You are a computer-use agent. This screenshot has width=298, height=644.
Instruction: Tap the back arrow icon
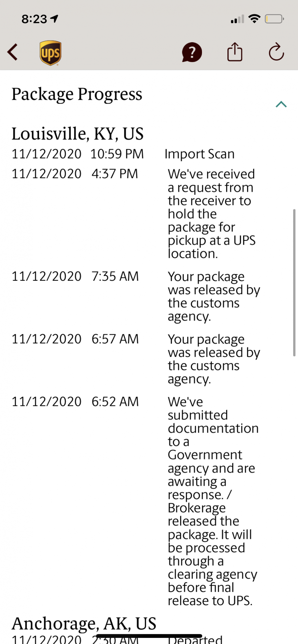click(x=13, y=52)
